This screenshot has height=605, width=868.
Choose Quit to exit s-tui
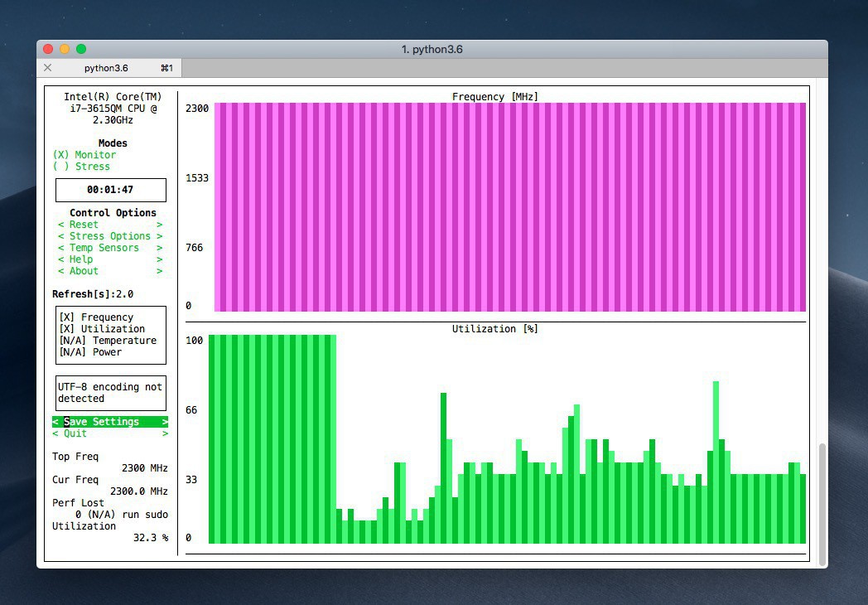(110, 433)
